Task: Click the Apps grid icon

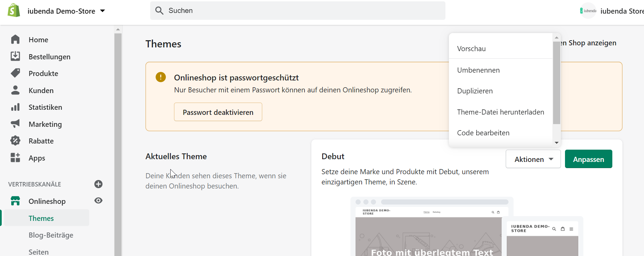Action: click(x=15, y=157)
